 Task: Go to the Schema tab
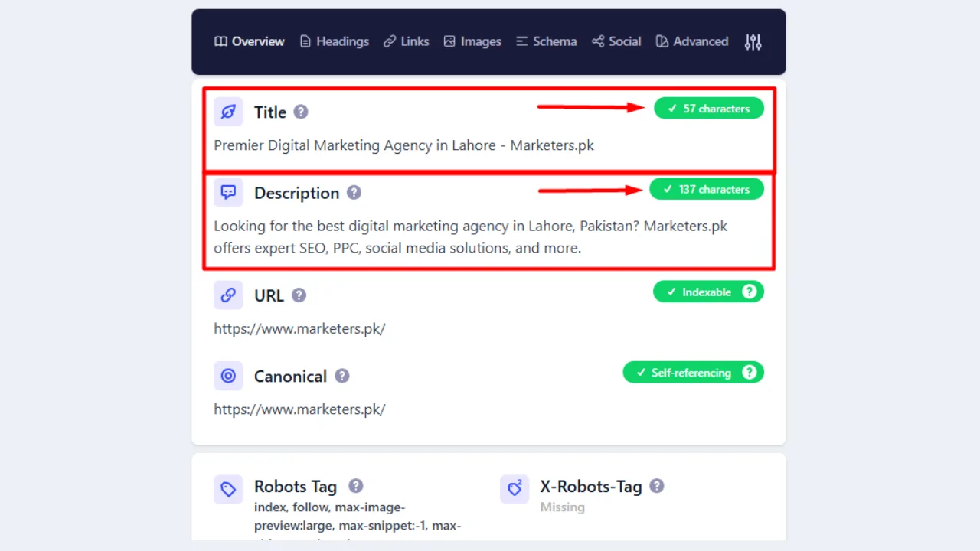tap(546, 41)
